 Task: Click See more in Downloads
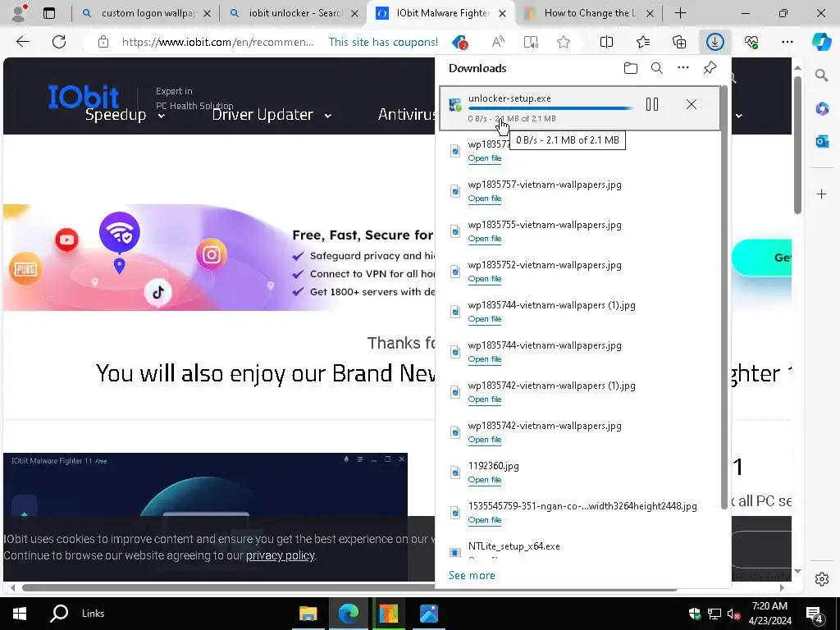point(472,575)
